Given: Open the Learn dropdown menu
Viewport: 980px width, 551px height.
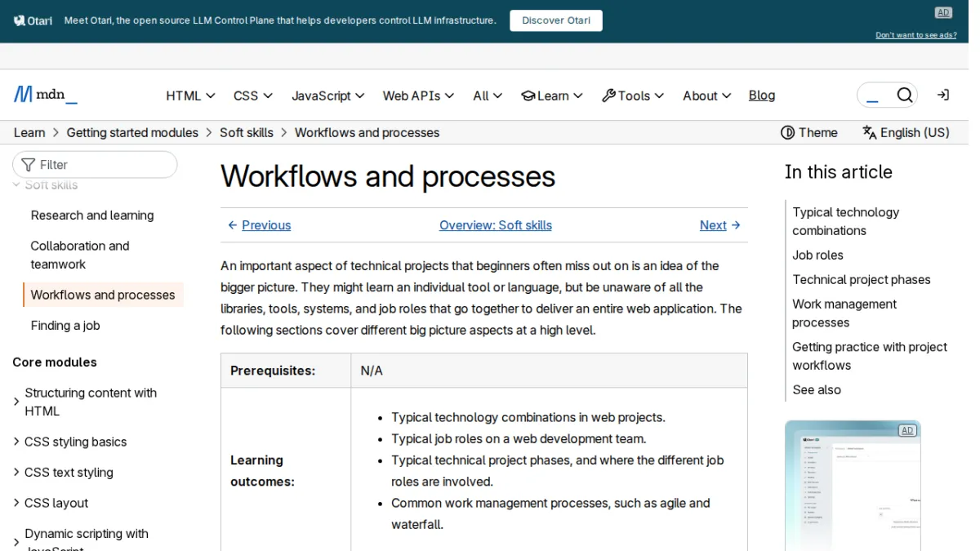Looking at the screenshot, I should click(552, 96).
